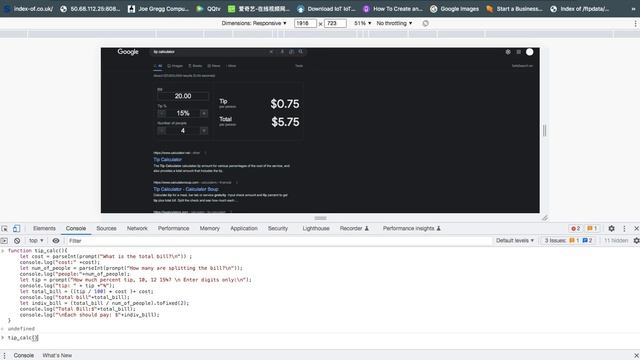Clear the console with the ban icon
Image resolution: width=640 pixels, height=360 pixels.
point(17,241)
